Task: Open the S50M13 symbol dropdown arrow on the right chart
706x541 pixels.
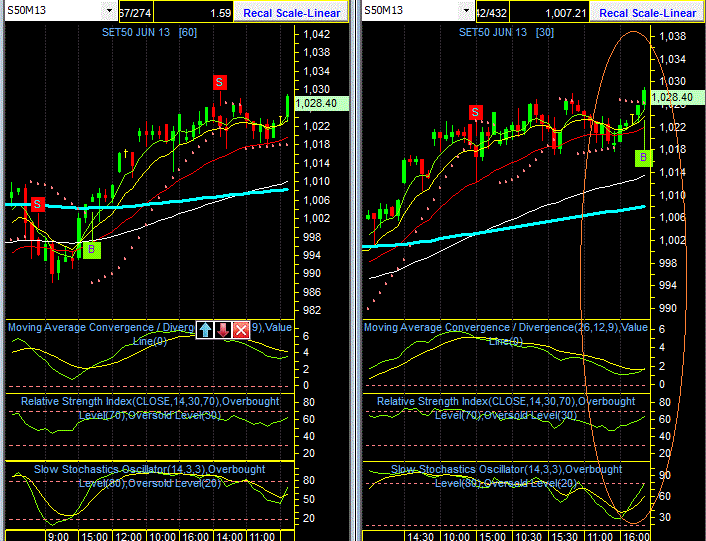Action: [466, 10]
